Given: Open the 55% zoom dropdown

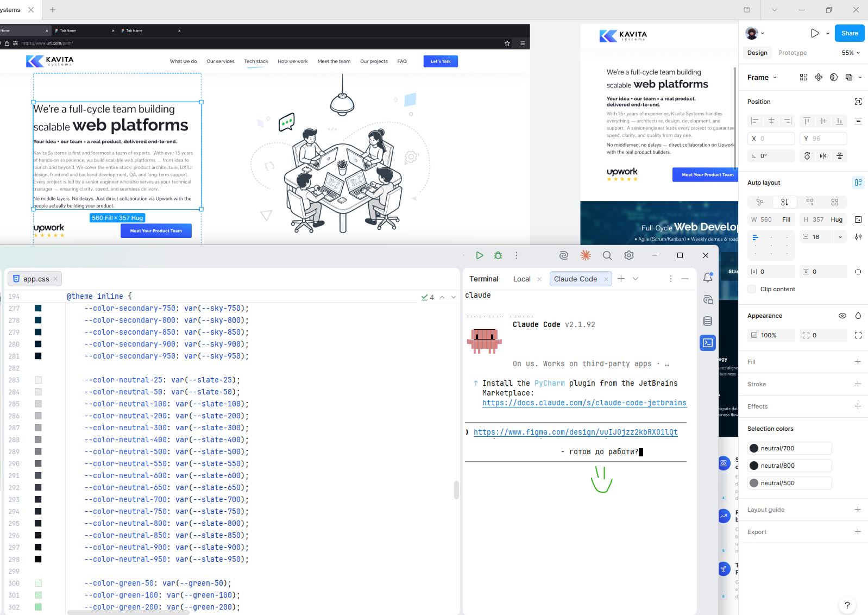Looking at the screenshot, I should click(851, 53).
